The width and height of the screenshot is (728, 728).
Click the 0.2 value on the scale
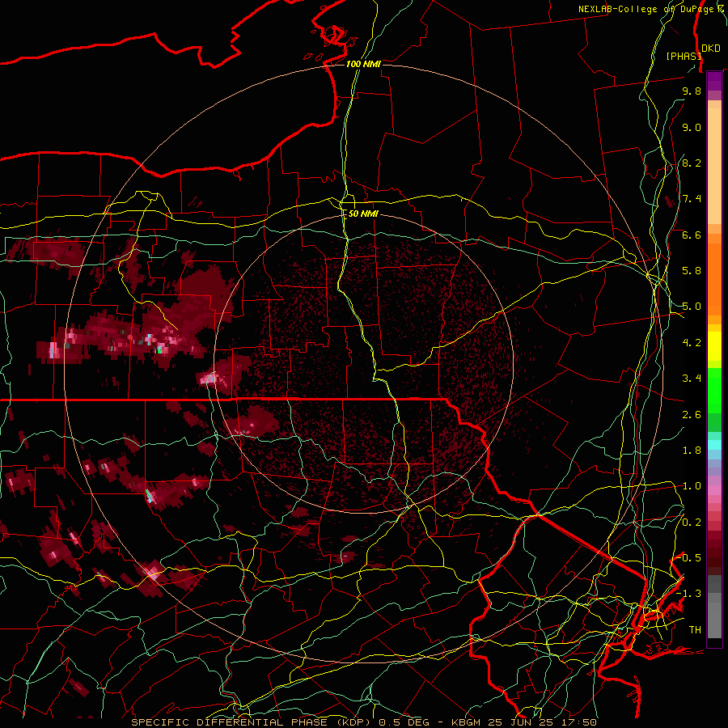click(692, 523)
